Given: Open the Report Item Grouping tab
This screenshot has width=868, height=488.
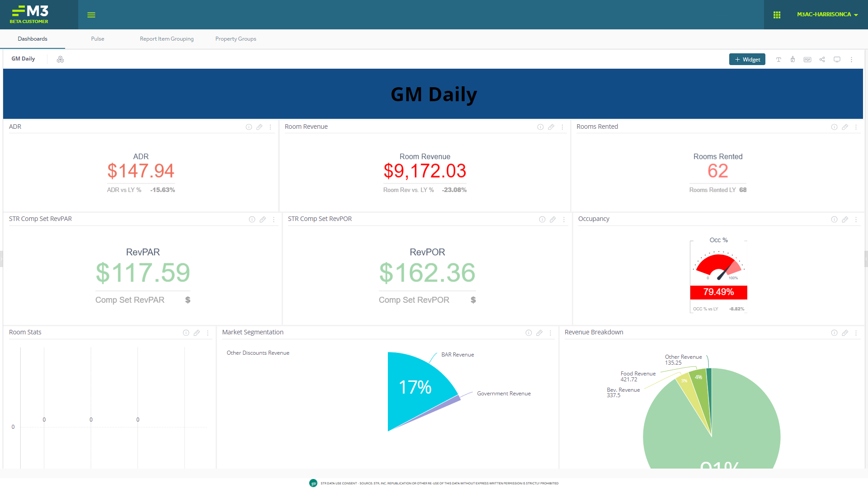Looking at the screenshot, I should [166, 39].
